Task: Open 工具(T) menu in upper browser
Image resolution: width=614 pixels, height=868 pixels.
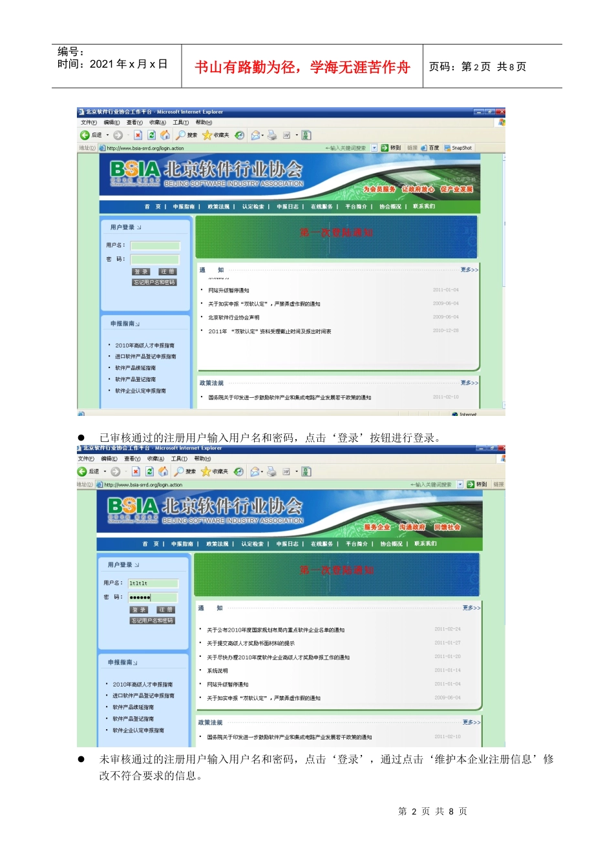Action: coord(181,122)
